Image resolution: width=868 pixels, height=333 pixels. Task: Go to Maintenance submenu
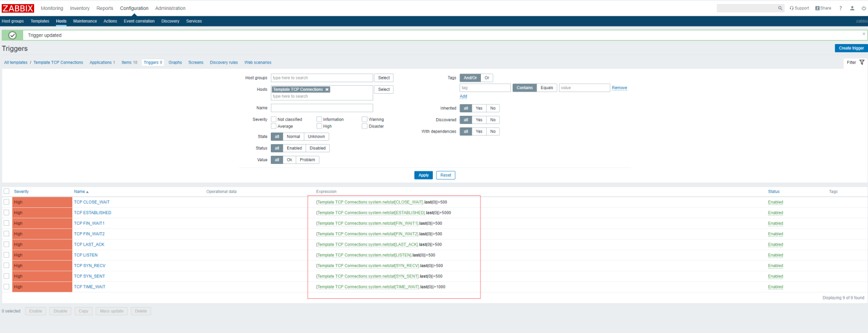[x=85, y=21]
